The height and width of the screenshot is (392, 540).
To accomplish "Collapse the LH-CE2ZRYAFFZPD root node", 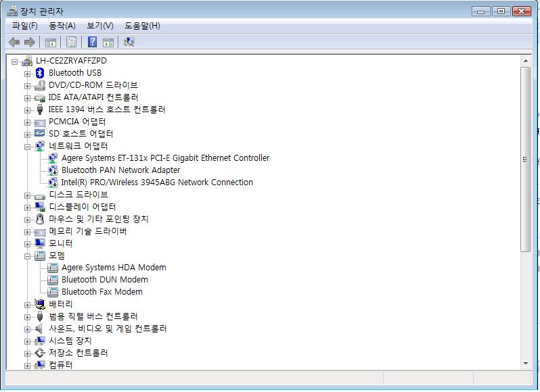I will tap(15, 61).
